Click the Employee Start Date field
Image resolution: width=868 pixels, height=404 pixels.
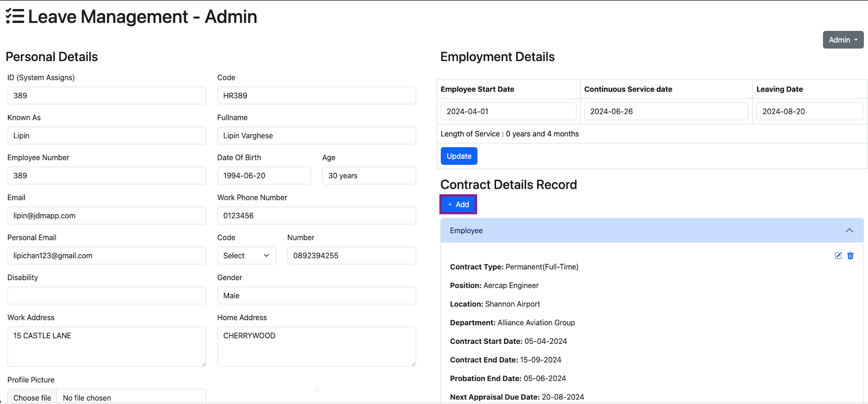pyautogui.click(x=508, y=112)
